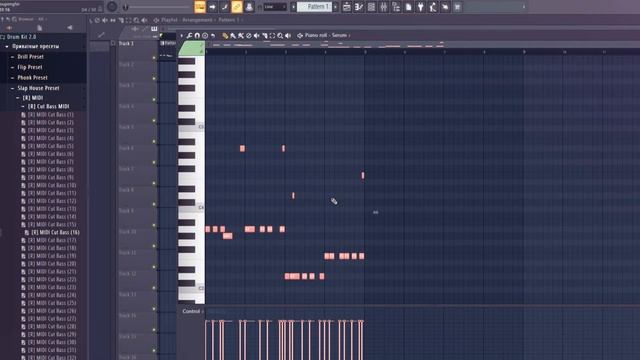Select the piano roll playback speaker tool
Image resolution: width=640 pixels, height=360 pixels.
[x=288, y=36]
